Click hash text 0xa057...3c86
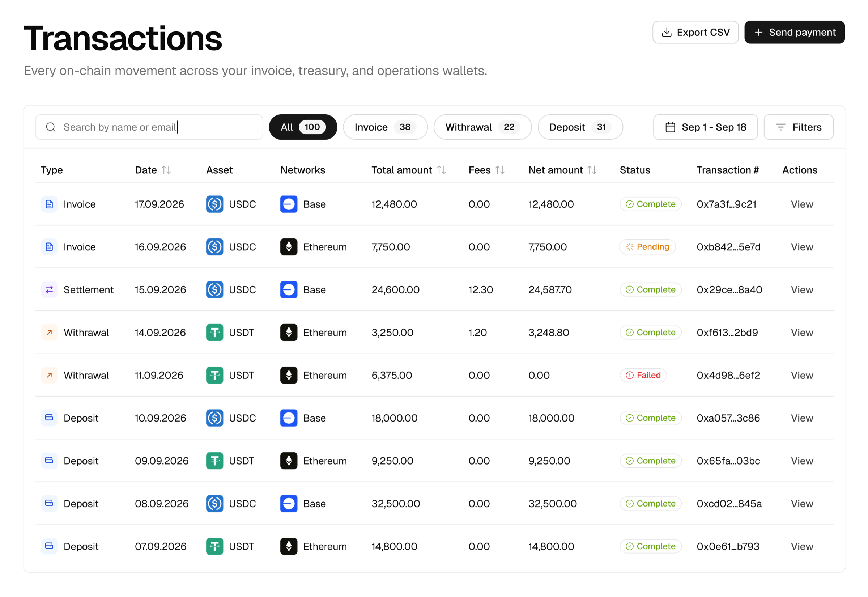 pyautogui.click(x=728, y=418)
